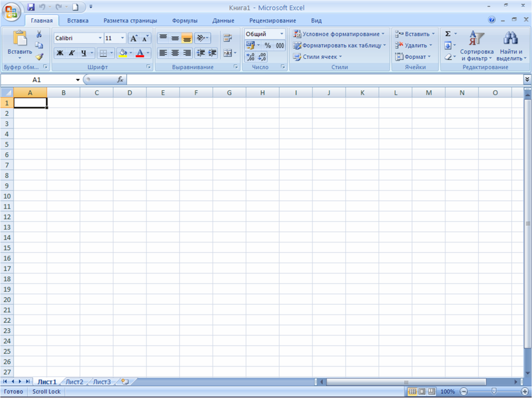Viewport: 532px width, 398px height.
Task: Click Удалить cells button
Action: [413, 45]
